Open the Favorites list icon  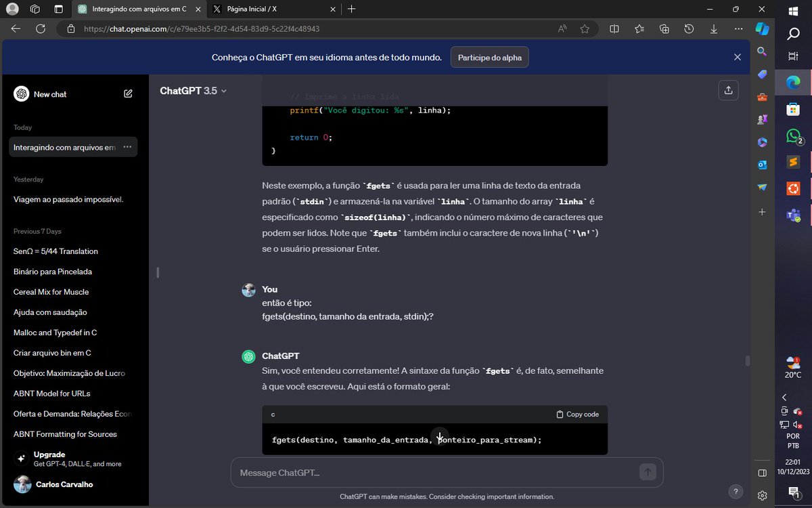(x=639, y=29)
